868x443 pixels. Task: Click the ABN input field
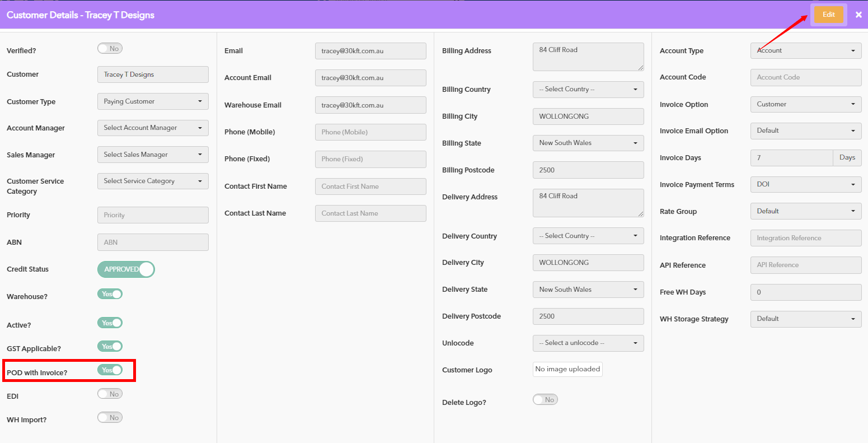click(153, 243)
